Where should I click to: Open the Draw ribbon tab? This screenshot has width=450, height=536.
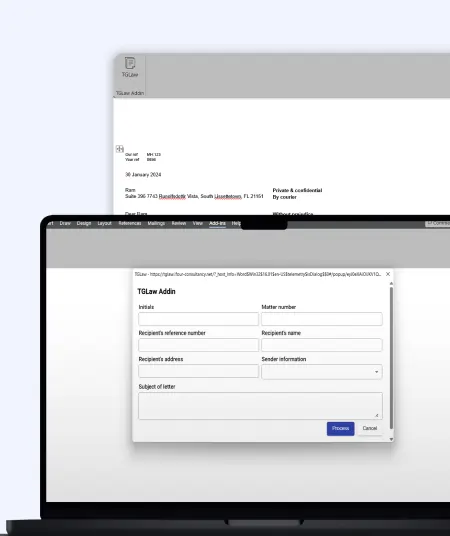pyautogui.click(x=65, y=223)
